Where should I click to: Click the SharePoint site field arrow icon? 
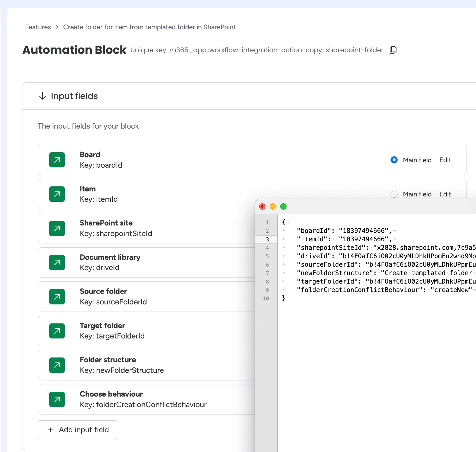[57, 228]
